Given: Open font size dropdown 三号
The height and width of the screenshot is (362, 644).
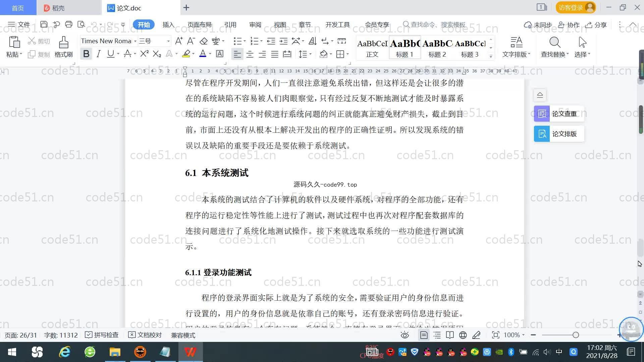Looking at the screenshot, I should tap(168, 41).
